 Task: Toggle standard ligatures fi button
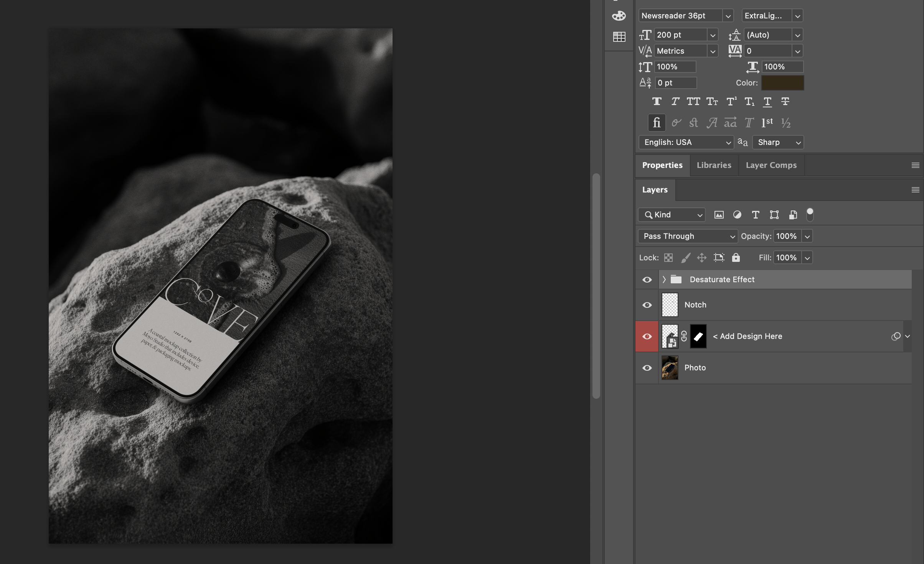click(657, 123)
